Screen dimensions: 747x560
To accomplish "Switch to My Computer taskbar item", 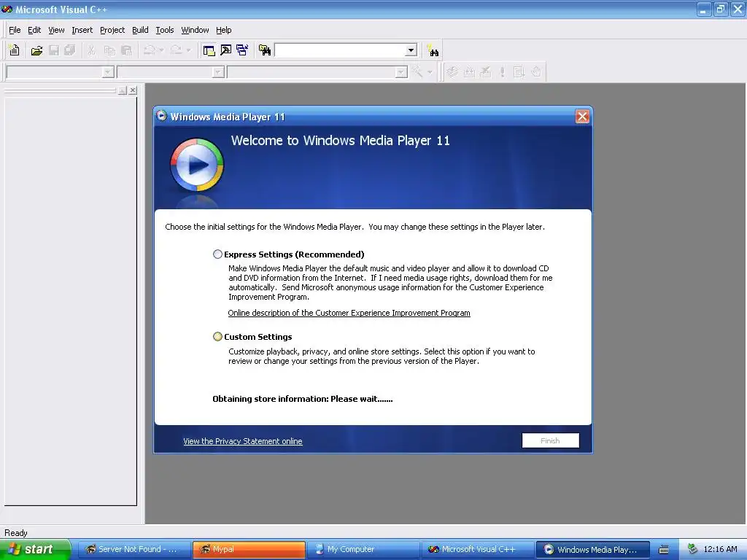I will (x=363, y=549).
